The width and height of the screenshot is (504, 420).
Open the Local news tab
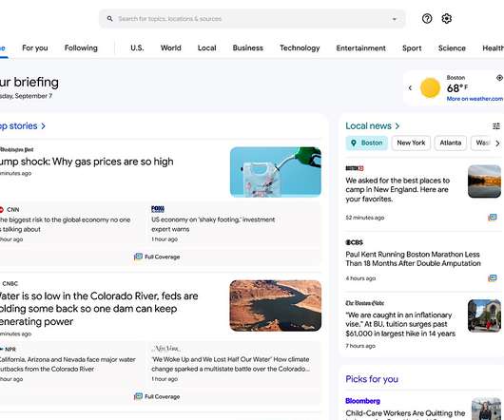coord(206,48)
